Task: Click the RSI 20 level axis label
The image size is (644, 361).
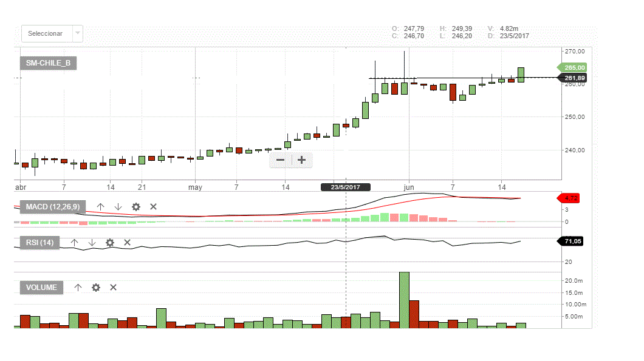Action: click(x=569, y=261)
